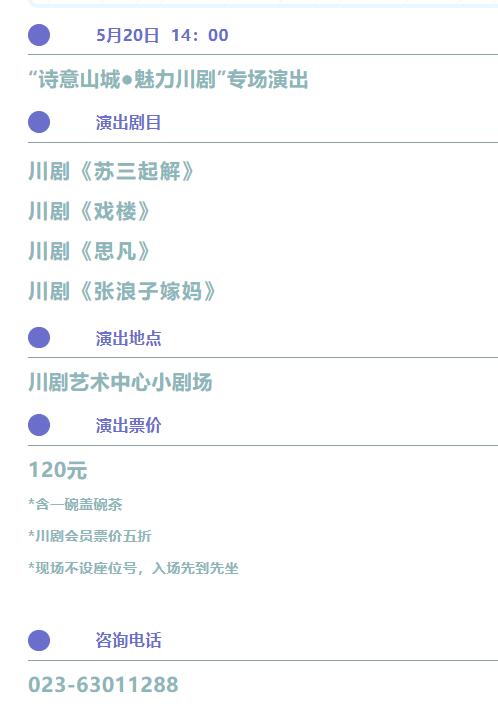Image resolution: width=498 pixels, height=710 pixels.
Task: Click the 演出剧目 section heading
Action: click(x=129, y=123)
